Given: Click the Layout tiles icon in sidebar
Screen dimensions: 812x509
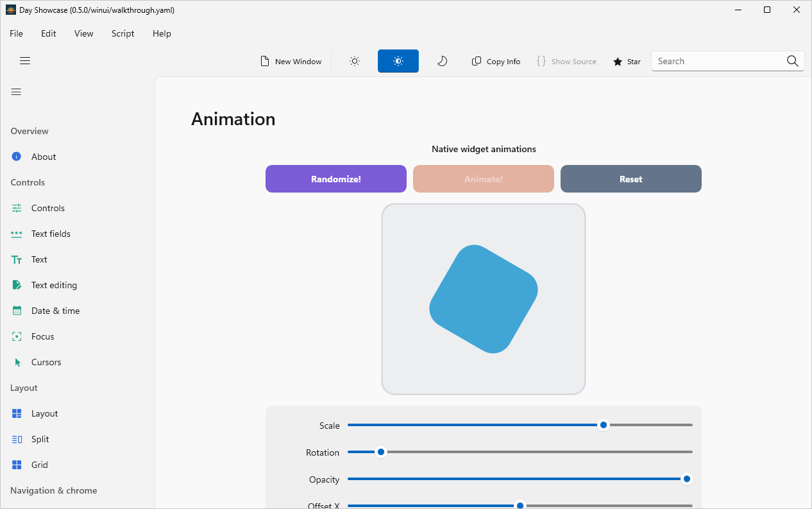Looking at the screenshot, I should coord(17,413).
